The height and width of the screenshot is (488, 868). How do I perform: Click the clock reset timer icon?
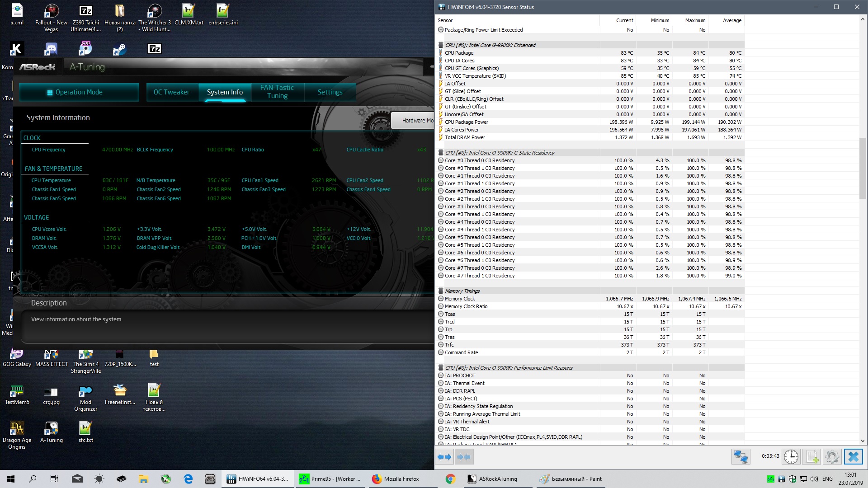791,456
